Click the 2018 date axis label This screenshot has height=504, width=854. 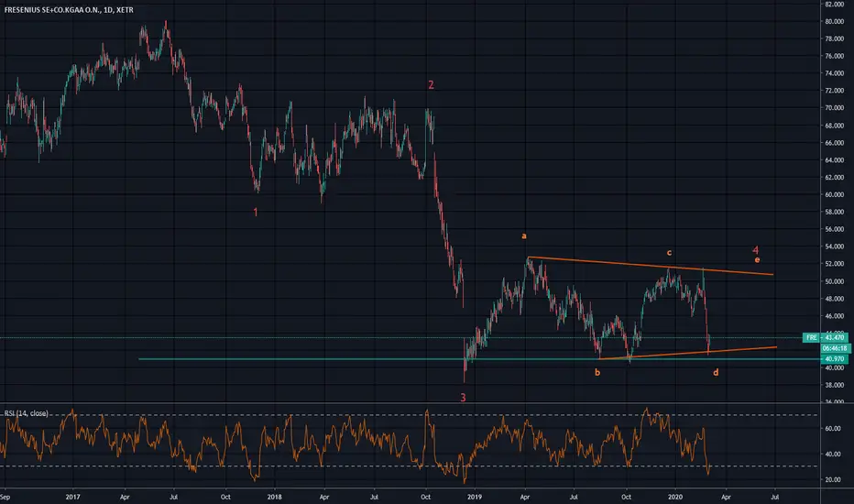[275, 497]
